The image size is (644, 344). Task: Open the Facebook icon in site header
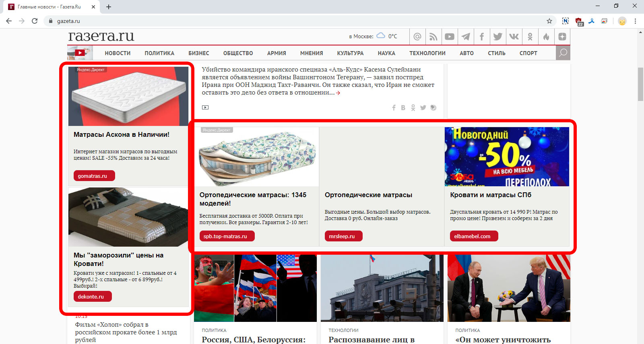[482, 37]
